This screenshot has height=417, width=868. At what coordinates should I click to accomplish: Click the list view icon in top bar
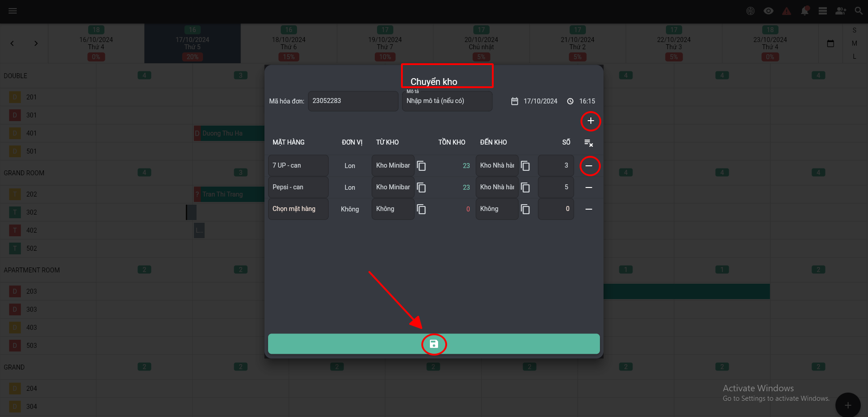coord(823,11)
